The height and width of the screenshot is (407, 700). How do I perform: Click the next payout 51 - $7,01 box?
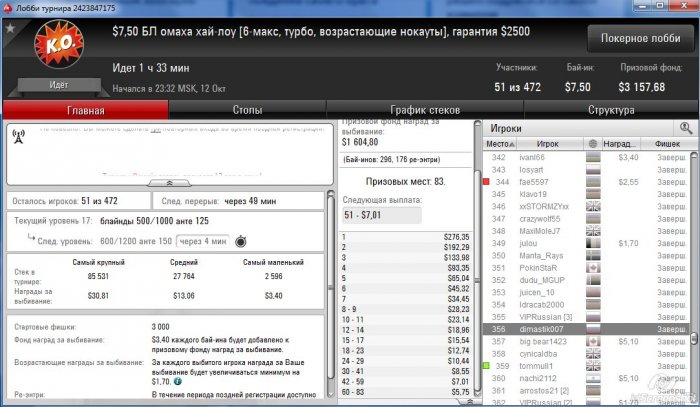click(382, 215)
